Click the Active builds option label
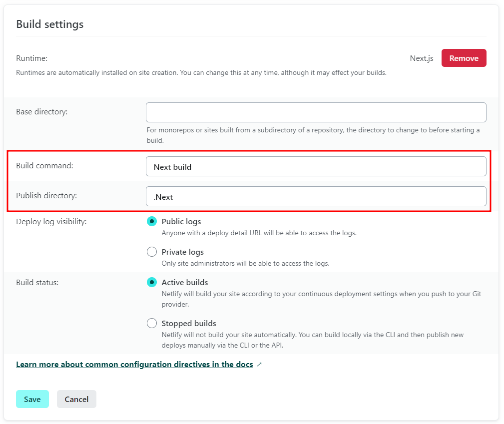This screenshot has height=424, width=504. click(185, 282)
